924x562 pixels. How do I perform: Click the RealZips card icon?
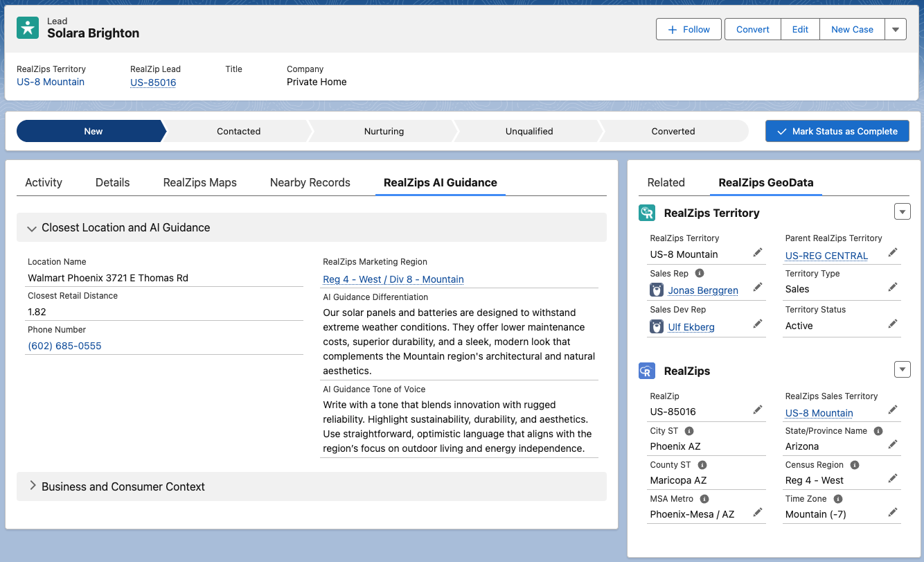[x=646, y=371]
